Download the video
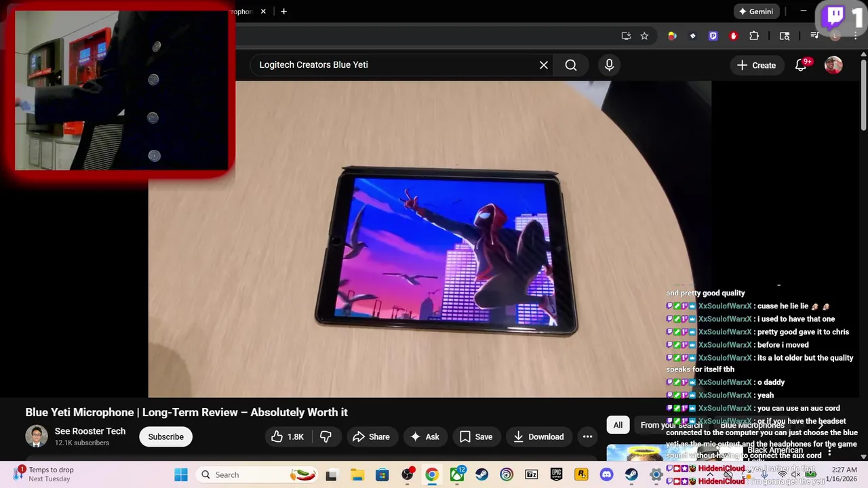 pyautogui.click(x=539, y=436)
